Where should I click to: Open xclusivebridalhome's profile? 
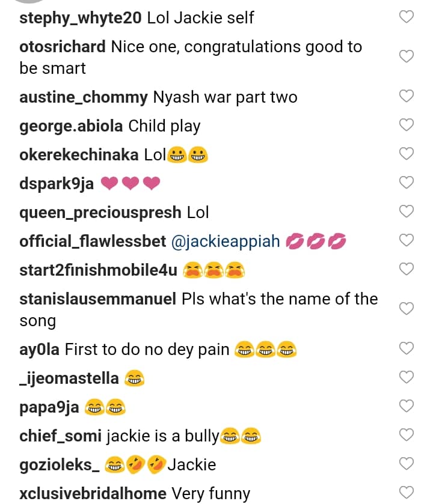pos(93,494)
